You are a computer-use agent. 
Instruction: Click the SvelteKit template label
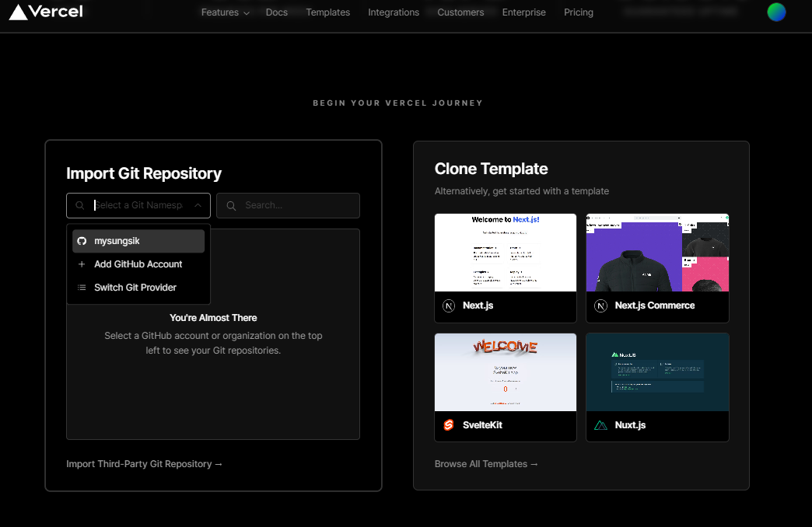click(483, 425)
